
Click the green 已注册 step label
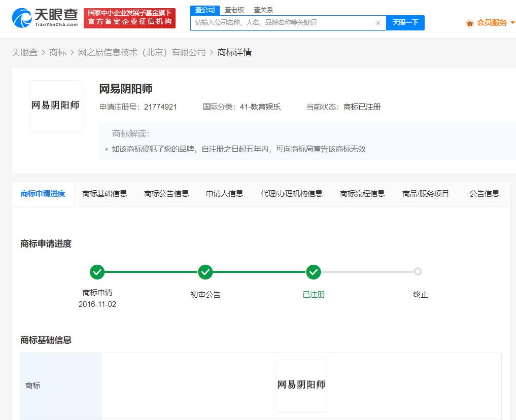314,295
